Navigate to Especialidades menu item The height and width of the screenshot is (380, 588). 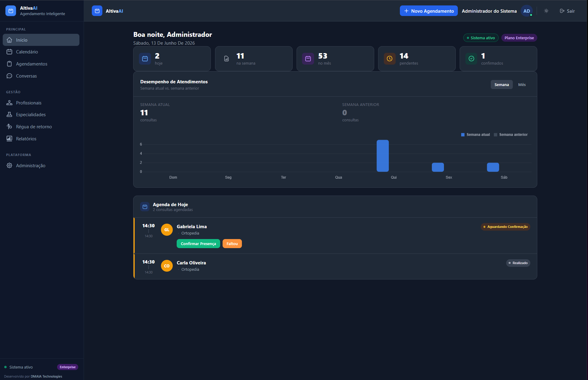[x=41, y=115]
